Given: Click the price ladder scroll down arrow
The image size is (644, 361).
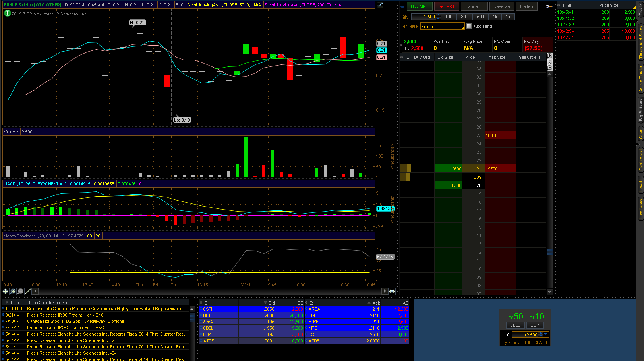Looking at the screenshot, I should pos(549,292).
